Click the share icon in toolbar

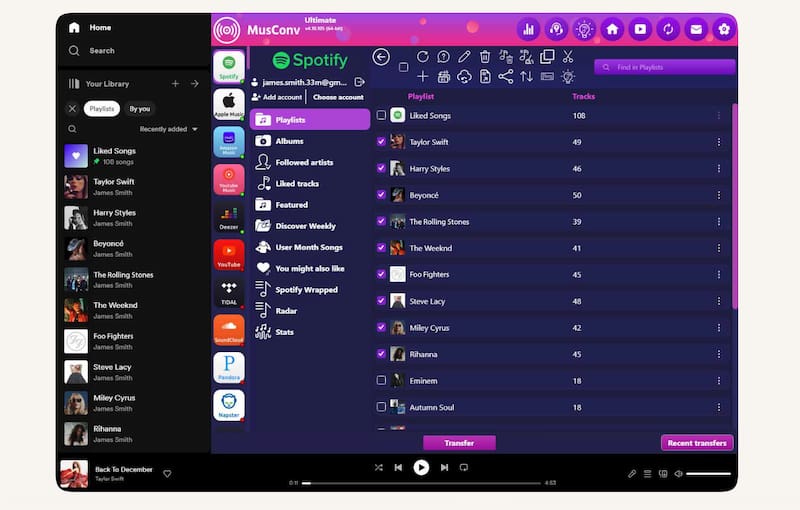coord(506,76)
